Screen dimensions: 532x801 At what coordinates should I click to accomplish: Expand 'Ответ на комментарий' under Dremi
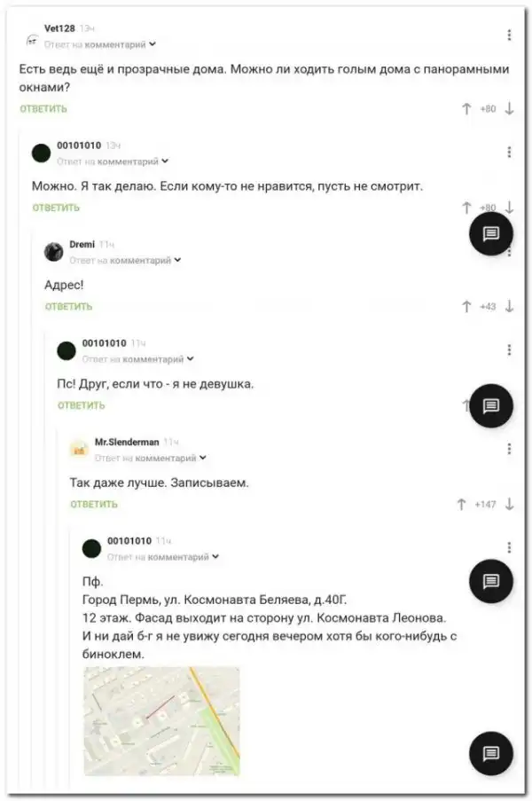pyautogui.click(x=126, y=260)
